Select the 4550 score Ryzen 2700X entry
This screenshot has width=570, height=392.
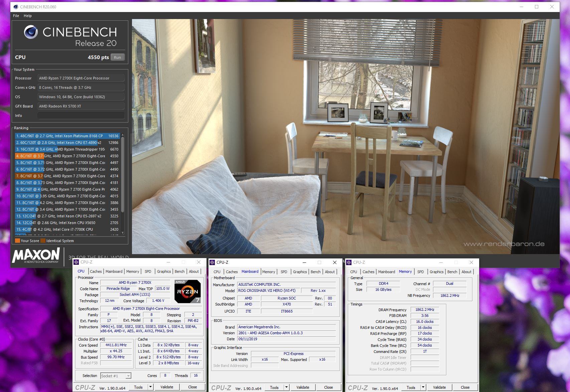pos(67,156)
